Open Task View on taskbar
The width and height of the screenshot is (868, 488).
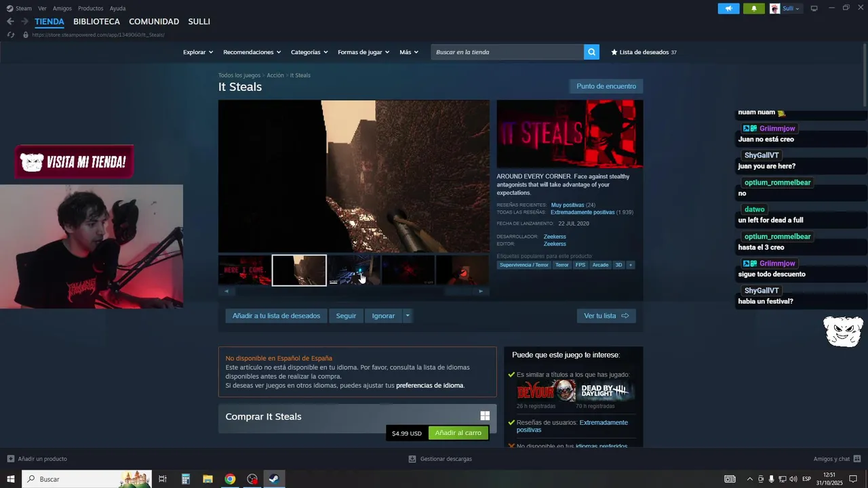[x=163, y=479]
